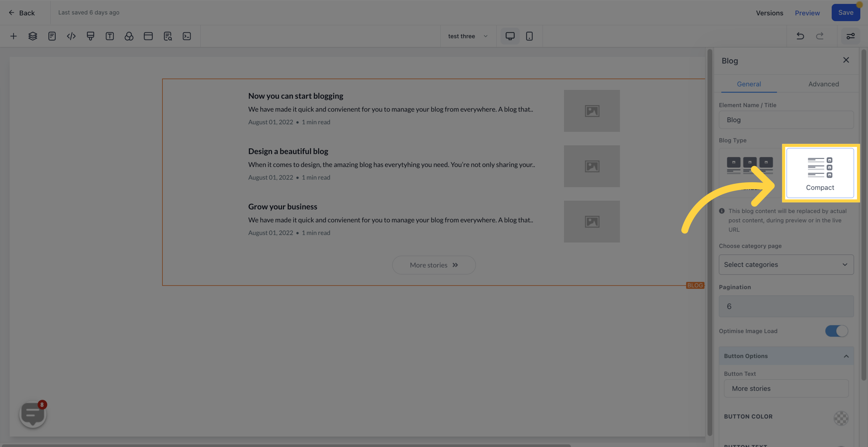Select the Code editor icon
The height and width of the screenshot is (447, 868).
[x=71, y=36]
